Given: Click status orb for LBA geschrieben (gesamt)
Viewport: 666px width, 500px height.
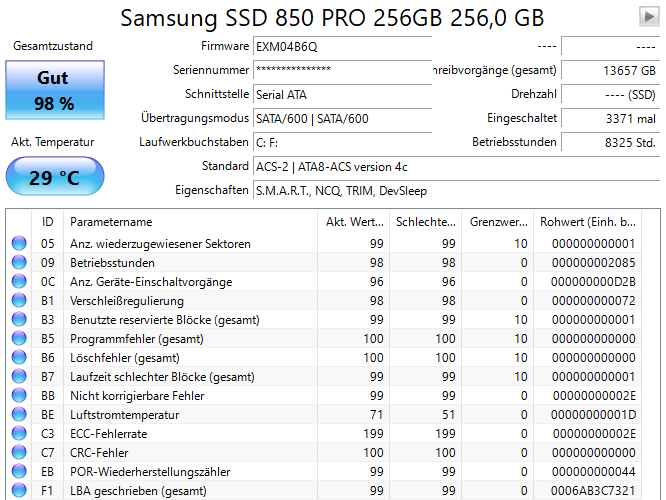Looking at the screenshot, I should 19,491.
